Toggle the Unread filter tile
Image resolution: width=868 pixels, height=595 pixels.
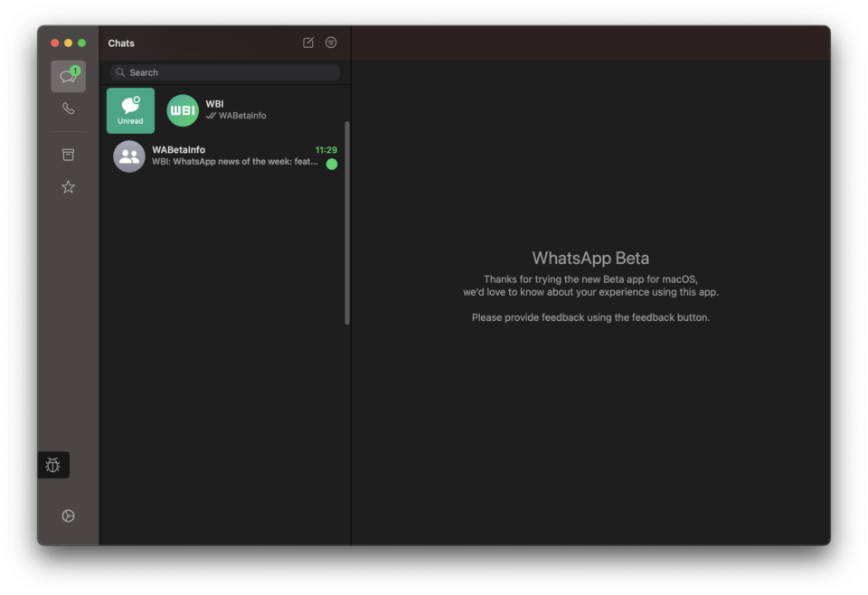130,110
